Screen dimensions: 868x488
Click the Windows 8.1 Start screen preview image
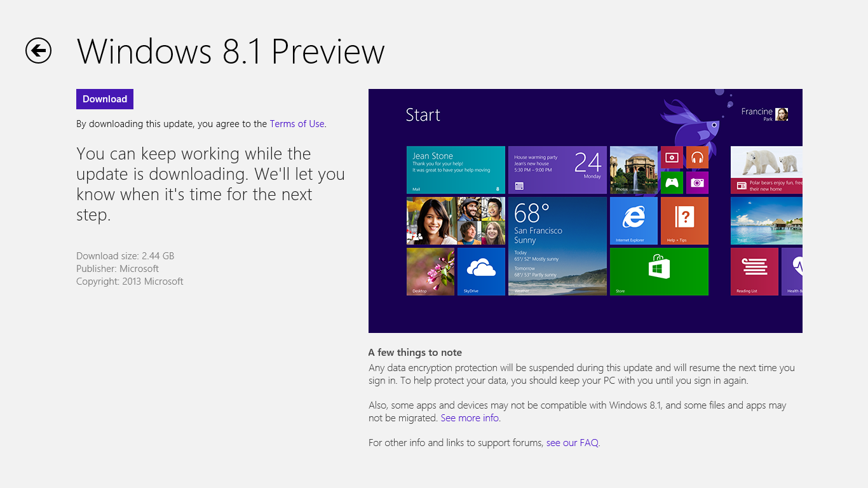coord(585,211)
